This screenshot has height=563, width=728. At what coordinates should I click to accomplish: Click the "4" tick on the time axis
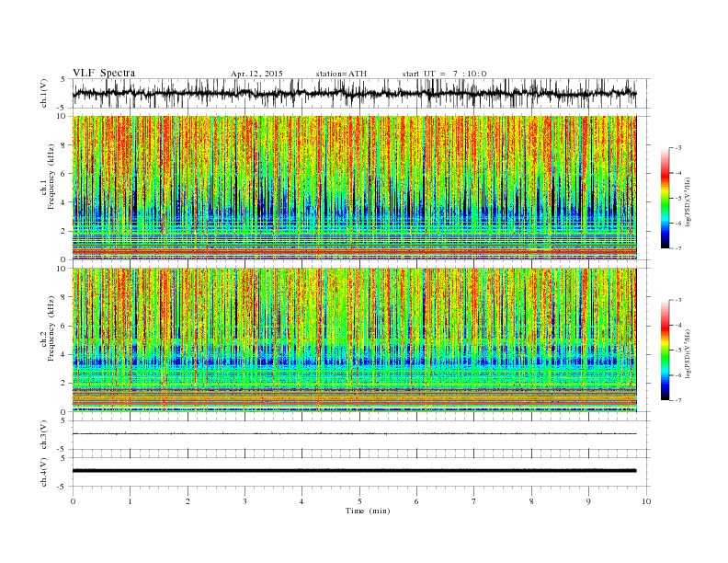302,501
